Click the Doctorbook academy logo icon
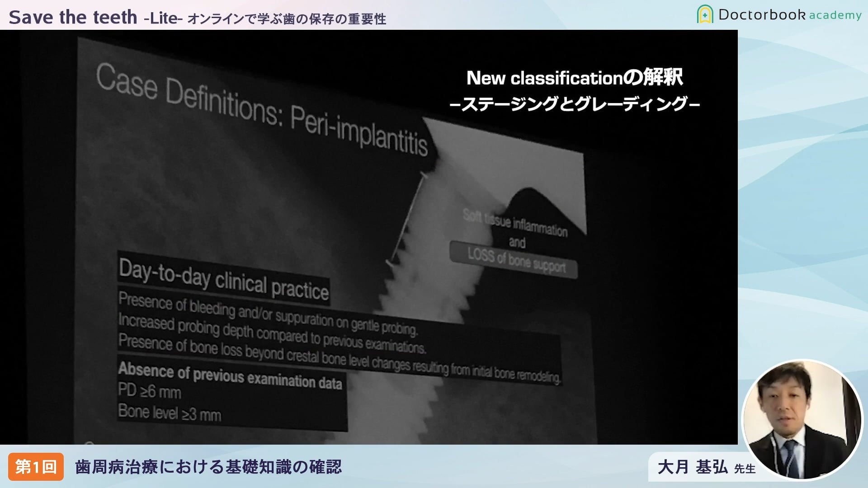This screenshot has width=868, height=488. [705, 14]
